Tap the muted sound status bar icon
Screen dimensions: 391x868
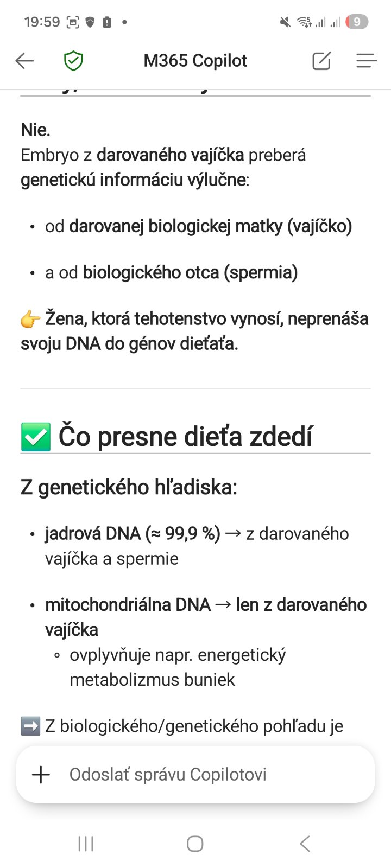285,22
